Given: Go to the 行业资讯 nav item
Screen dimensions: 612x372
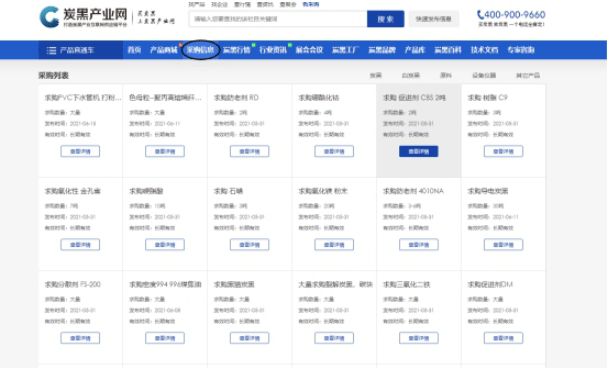Looking at the screenshot, I should click(x=273, y=50).
